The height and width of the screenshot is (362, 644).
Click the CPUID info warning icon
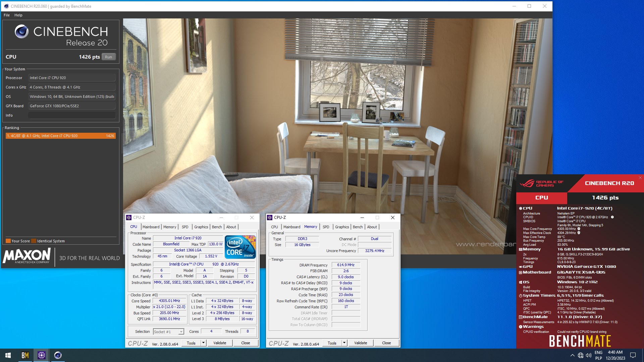(x=612, y=217)
